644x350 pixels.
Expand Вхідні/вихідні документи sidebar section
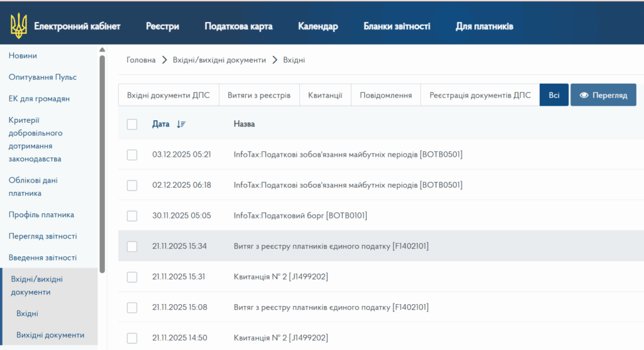pyautogui.click(x=37, y=285)
